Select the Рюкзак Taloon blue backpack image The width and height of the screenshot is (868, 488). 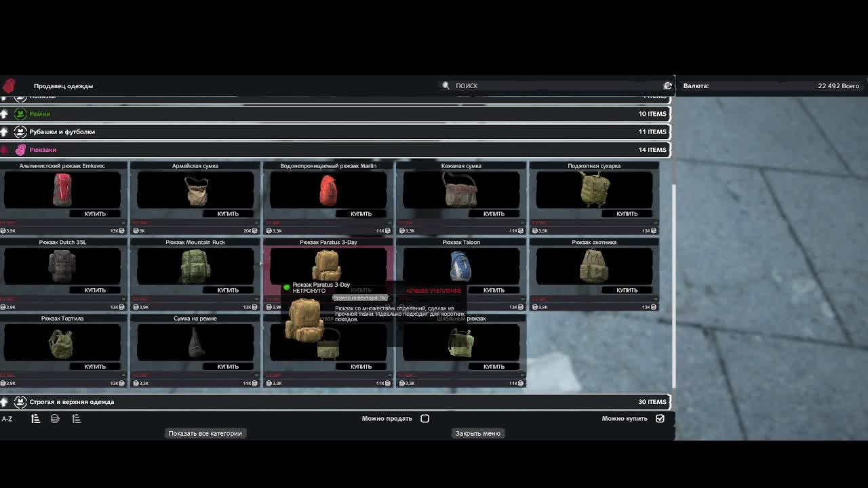[461, 266]
